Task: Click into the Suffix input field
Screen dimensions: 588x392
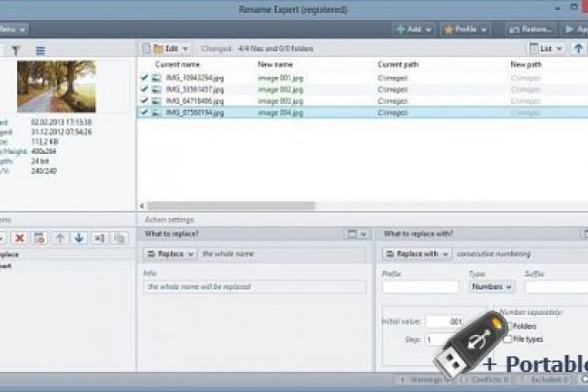Action: point(556,287)
